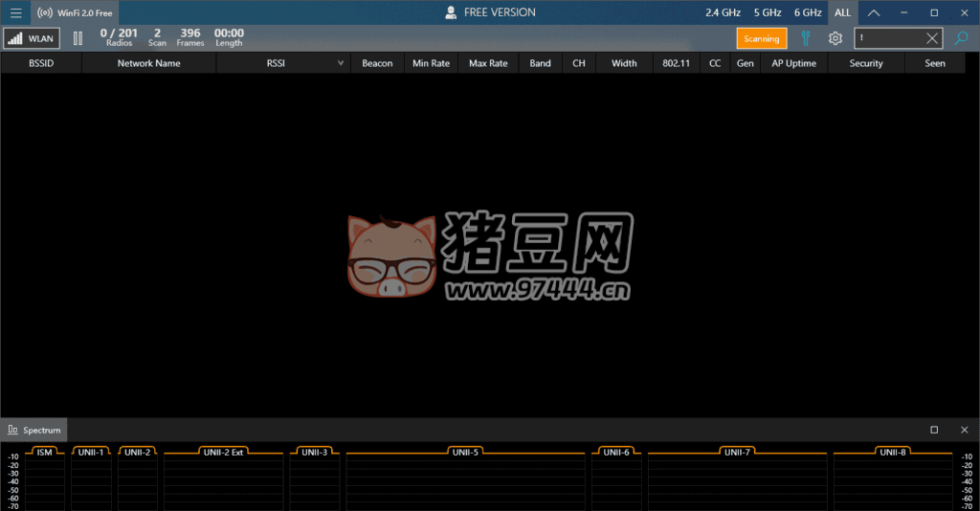
Task: Toggle the 5 GHz band filter
Action: click(767, 12)
